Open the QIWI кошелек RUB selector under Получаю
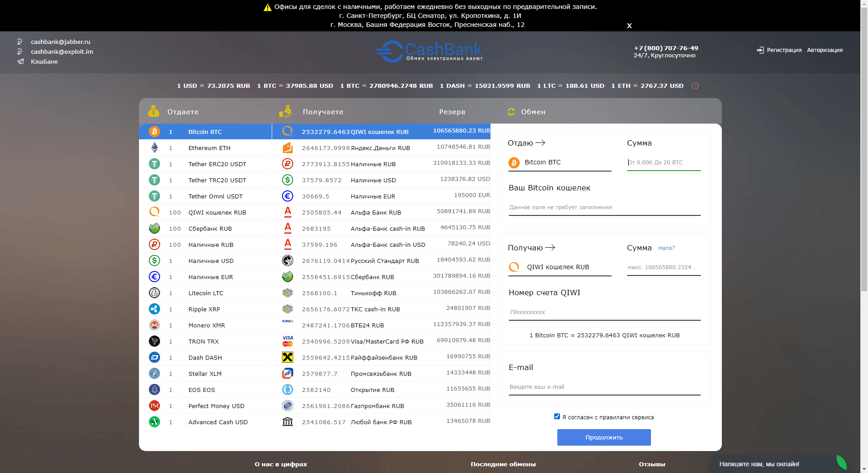Image resolution: width=868 pixels, height=473 pixels. tap(559, 267)
